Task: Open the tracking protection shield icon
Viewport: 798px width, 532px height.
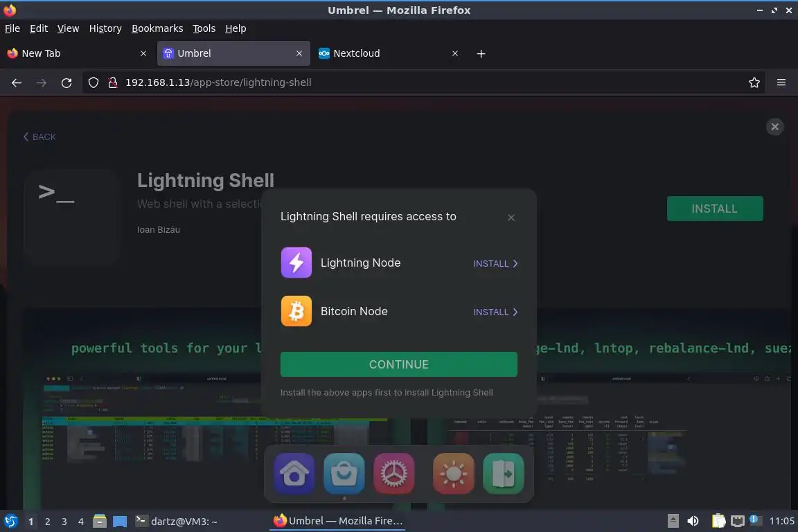Action: coord(94,82)
